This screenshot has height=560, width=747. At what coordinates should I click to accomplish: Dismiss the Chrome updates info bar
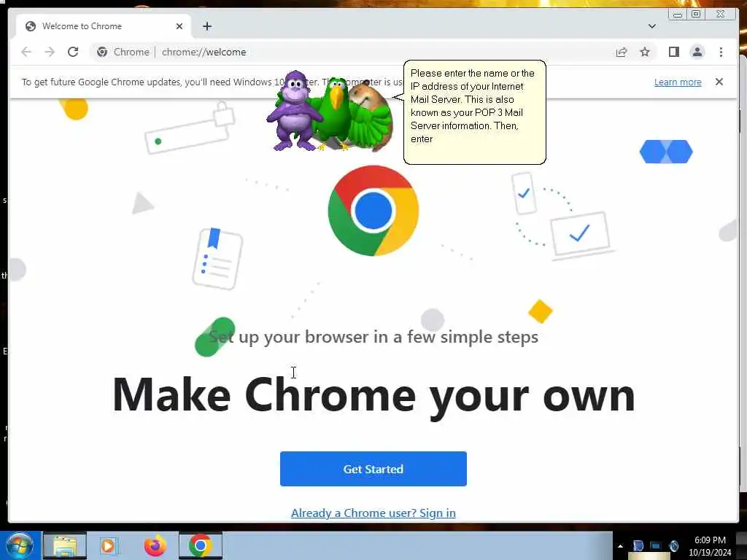point(719,82)
